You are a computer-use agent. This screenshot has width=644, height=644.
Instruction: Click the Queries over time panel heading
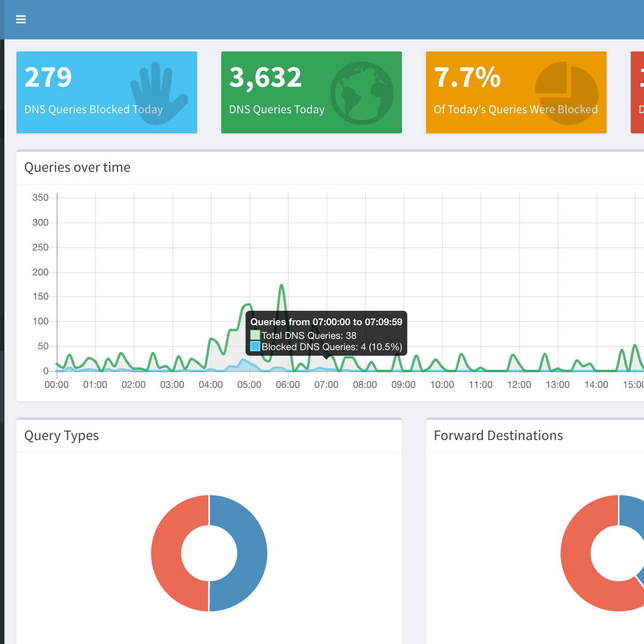(77, 167)
